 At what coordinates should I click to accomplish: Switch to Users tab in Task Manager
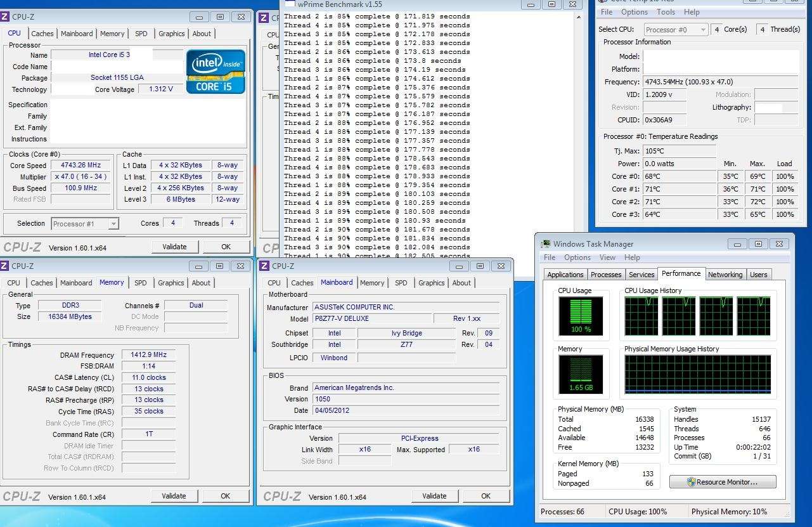click(759, 275)
